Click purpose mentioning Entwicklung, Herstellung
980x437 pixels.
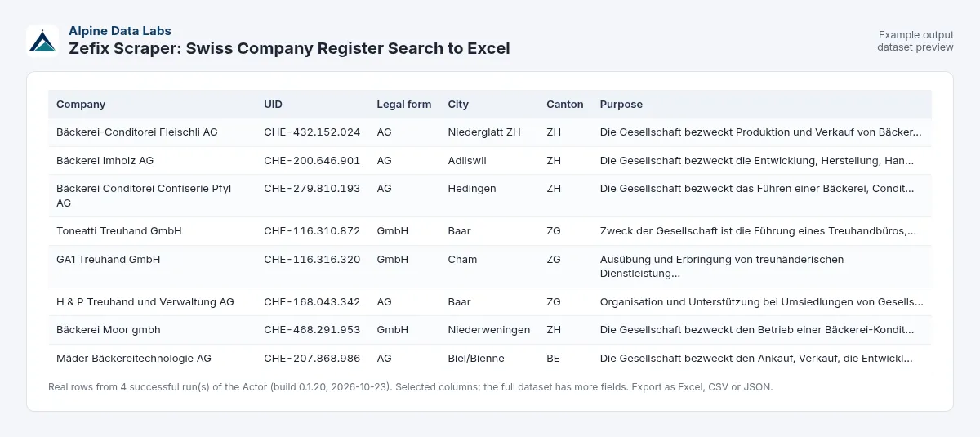click(757, 160)
